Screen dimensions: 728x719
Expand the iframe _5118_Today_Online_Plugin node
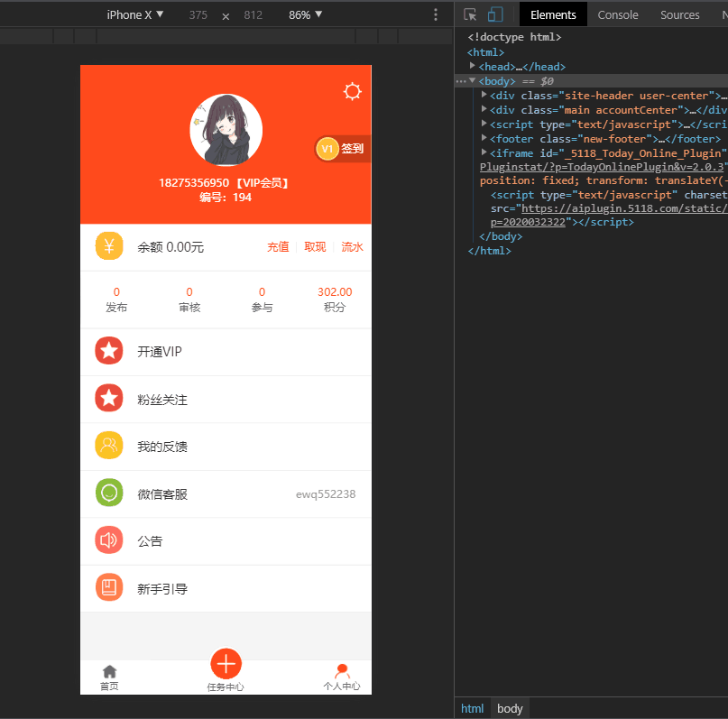pyautogui.click(x=484, y=152)
